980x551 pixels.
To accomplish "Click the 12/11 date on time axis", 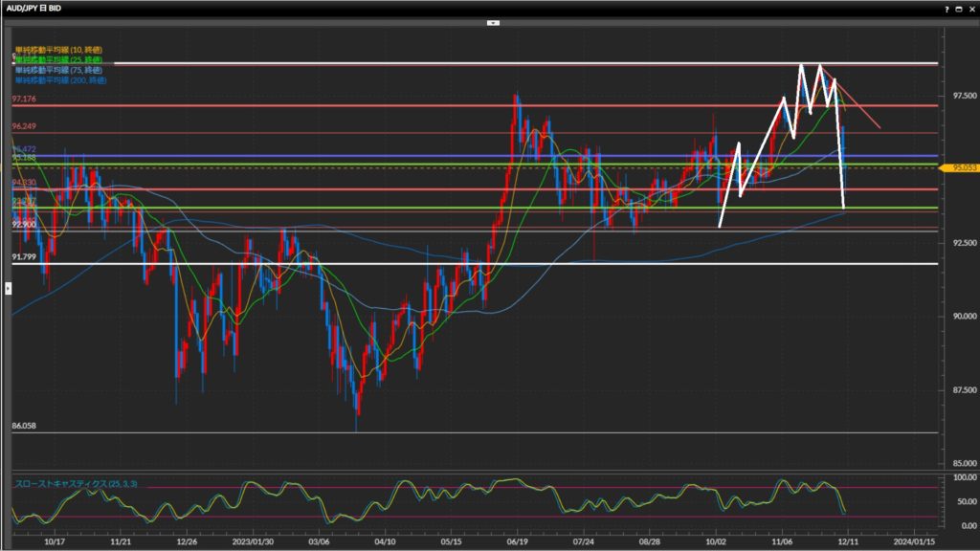I will pyautogui.click(x=848, y=540).
